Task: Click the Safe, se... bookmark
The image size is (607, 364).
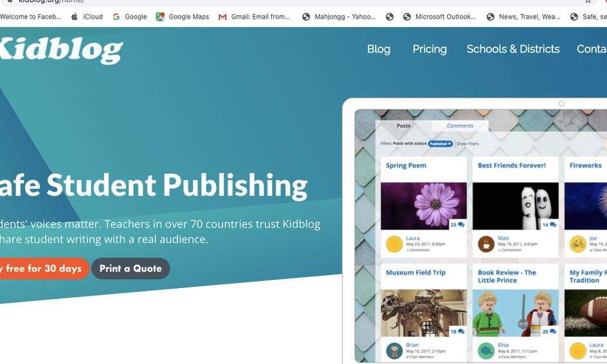Action: pyautogui.click(x=588, y=17)
